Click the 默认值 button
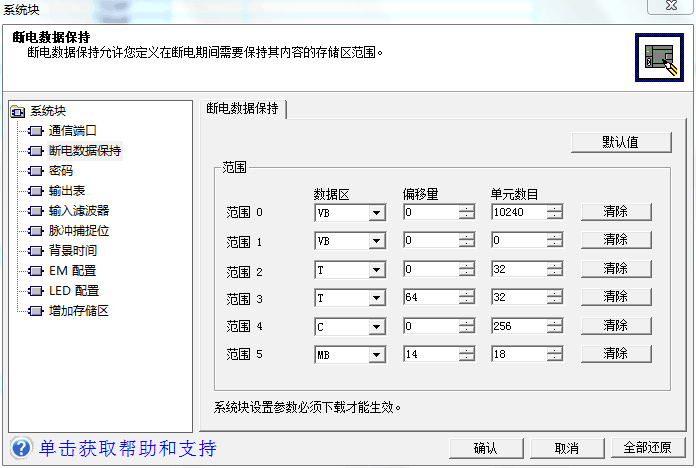The width and height of the screenshot is (696, 468). click(620, 142)
